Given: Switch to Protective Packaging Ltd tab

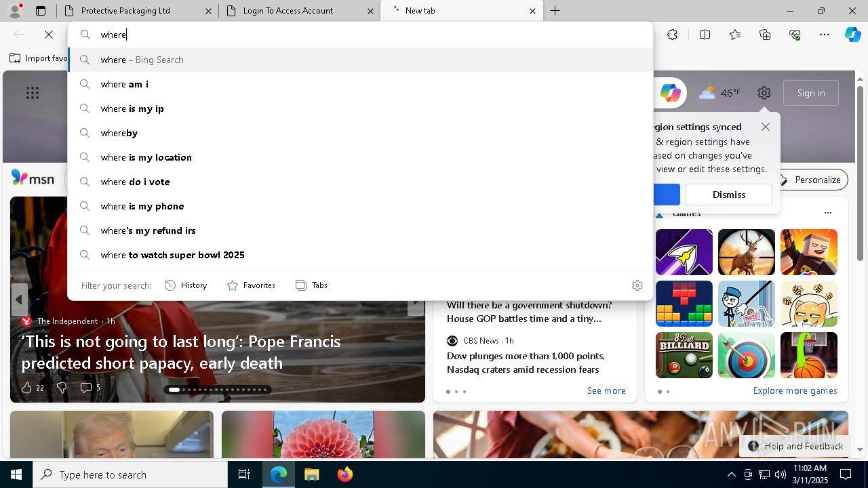Looking at the screenshot, I should (137, 11).
